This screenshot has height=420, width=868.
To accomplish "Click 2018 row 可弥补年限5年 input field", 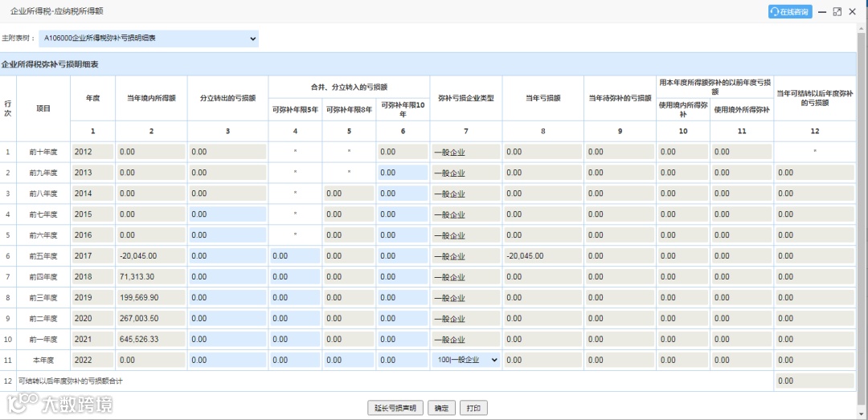I will 295,277.
